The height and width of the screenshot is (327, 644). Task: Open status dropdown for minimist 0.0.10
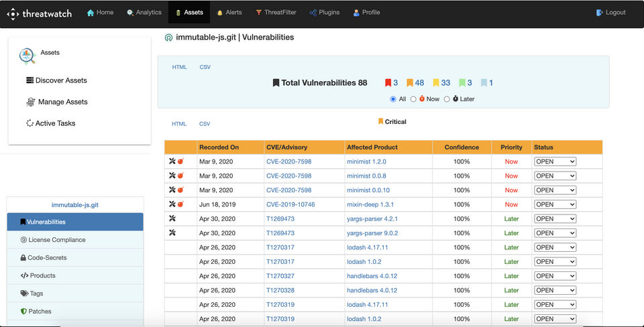(555, 190)
